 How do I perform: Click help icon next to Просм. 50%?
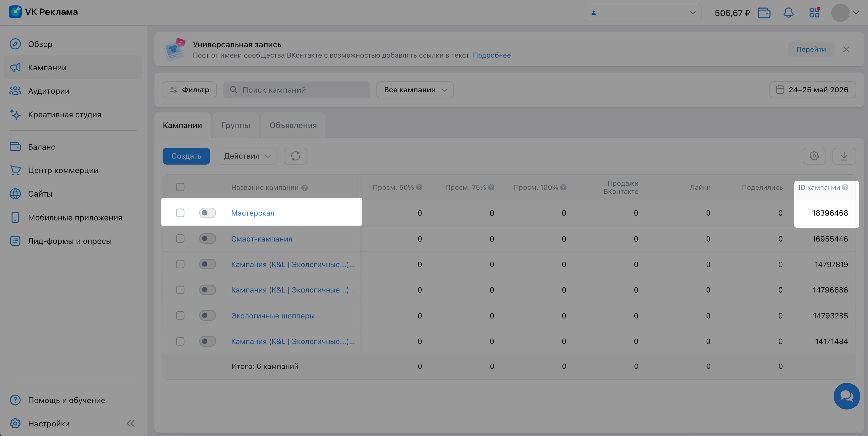click(419, 188)
